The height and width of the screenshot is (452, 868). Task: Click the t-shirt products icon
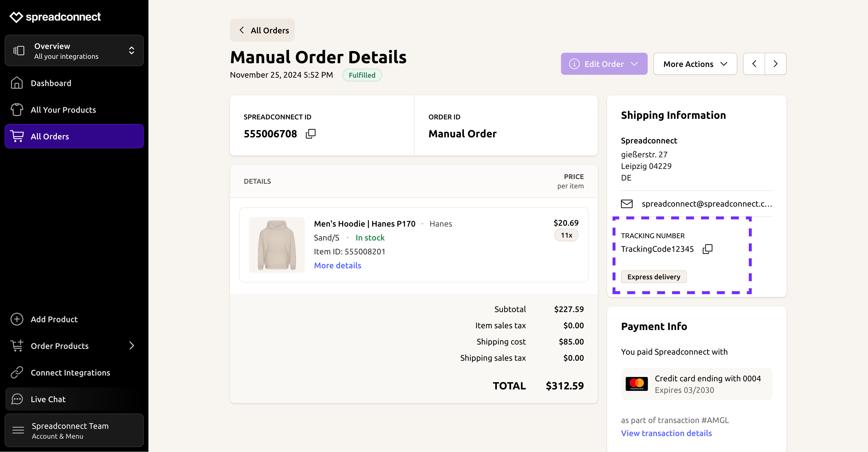17,110
